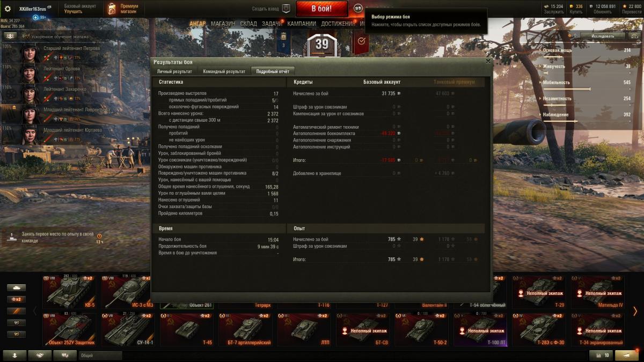Select the БТ-СВ tank
644x362 pixels.
point(363,329)
